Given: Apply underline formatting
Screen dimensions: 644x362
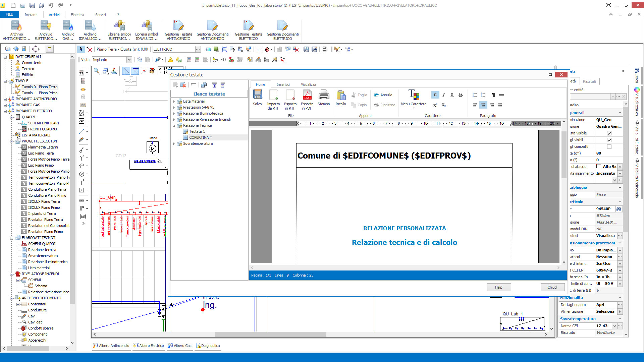Looking at the screenshot, I should pyautogui.click(x=452, y=95).
